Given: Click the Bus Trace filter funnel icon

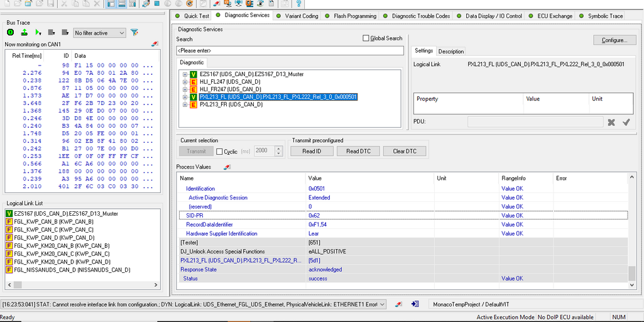Looking at the screenshot, I should [134, 33].
